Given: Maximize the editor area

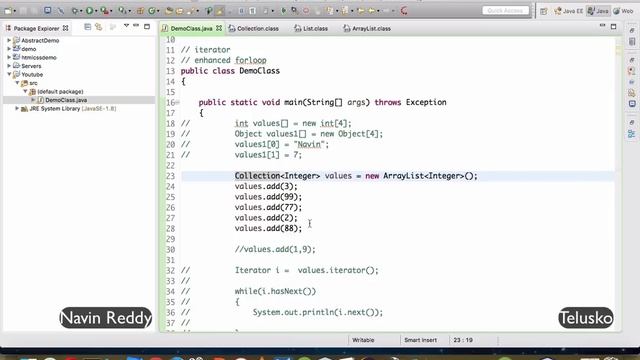Looking at the screenshot, I should pos(613,27).
